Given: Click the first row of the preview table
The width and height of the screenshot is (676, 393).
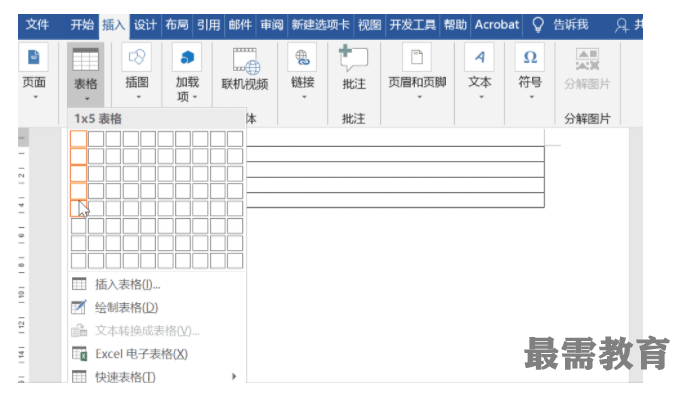Looking at the screenshot, I should click(395, 154).
